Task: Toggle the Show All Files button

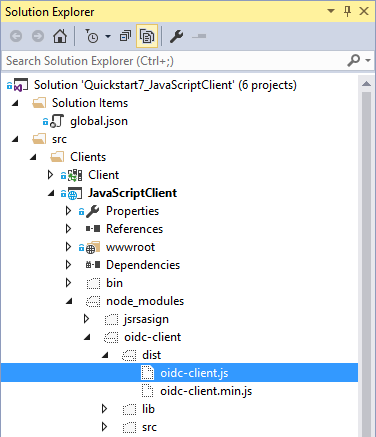Action: point(147,36)
